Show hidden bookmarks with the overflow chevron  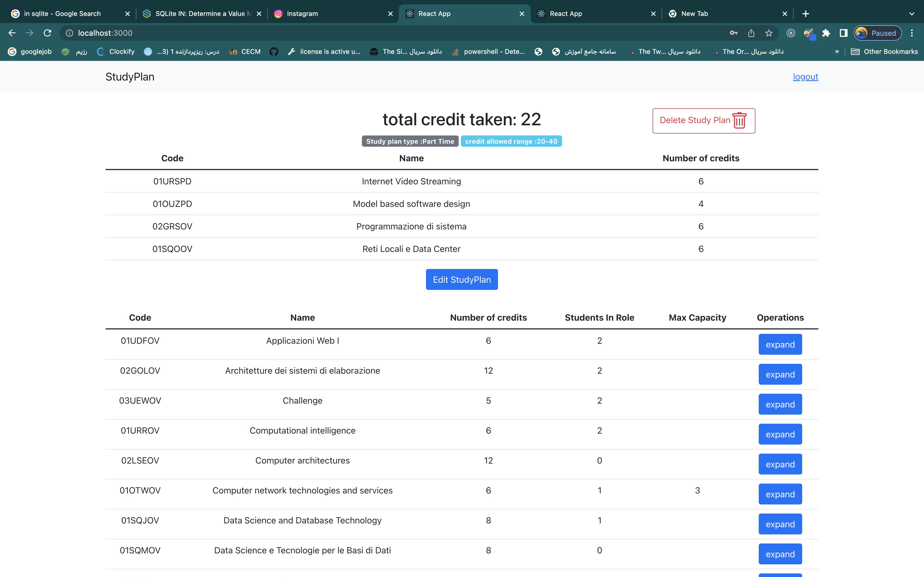click(837, 52)
